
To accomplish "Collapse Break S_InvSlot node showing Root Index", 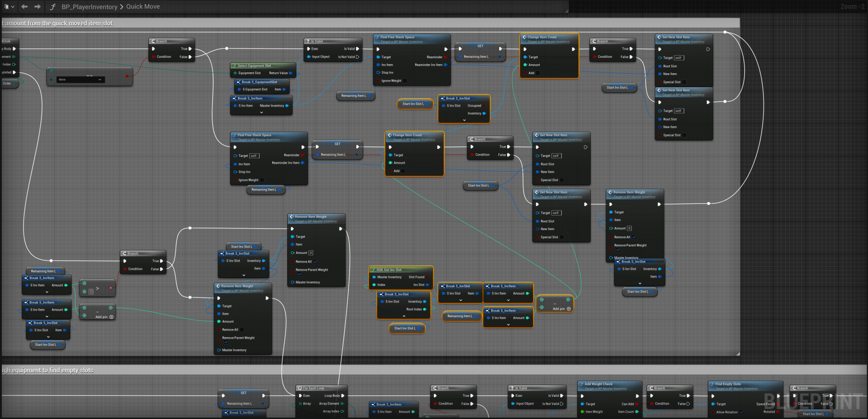I will tap(404, 316).
